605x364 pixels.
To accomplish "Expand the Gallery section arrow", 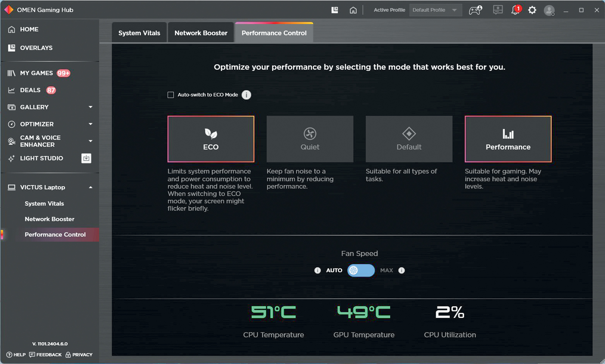I will [90, 107].
